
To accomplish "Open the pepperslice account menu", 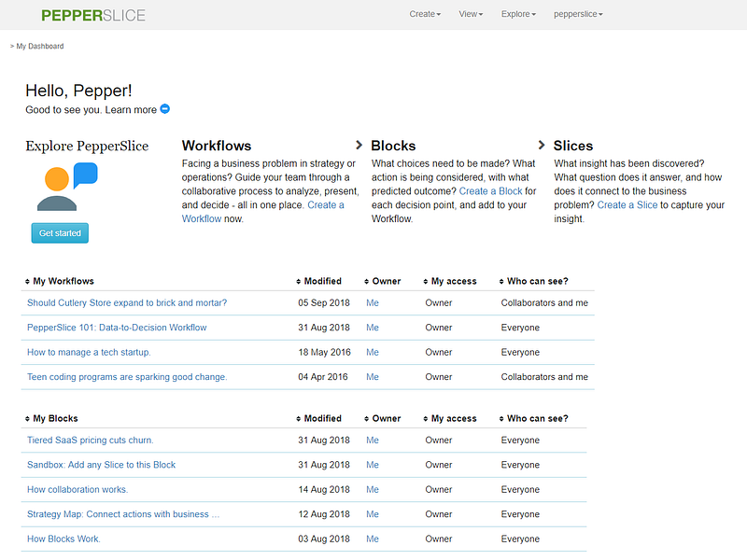I will coord(578,14).
